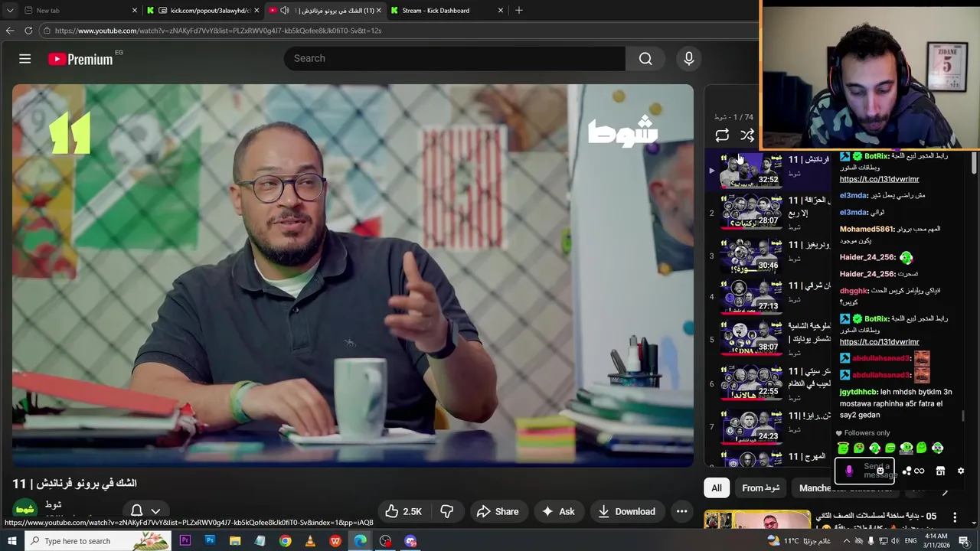Click the main video player to pause
Screen dimensions: 980x551
click(x=353, y=275)
